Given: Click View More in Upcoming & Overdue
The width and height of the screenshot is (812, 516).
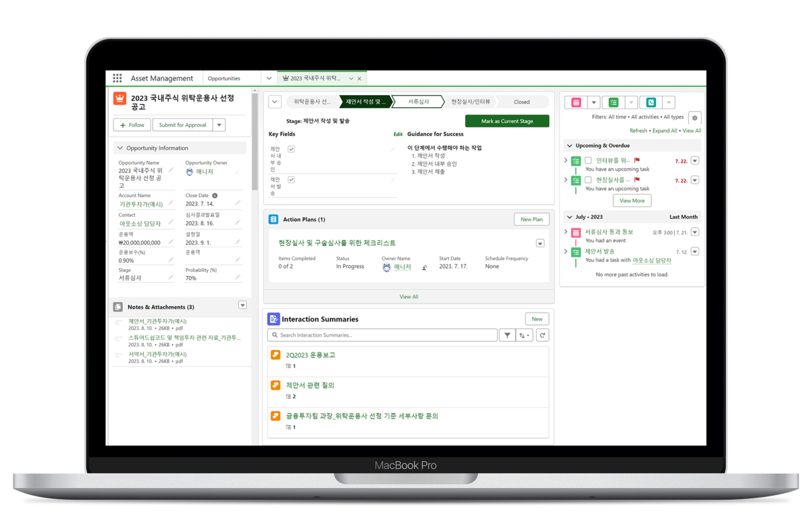Looking at the screenshot, I should pos(632,200).
